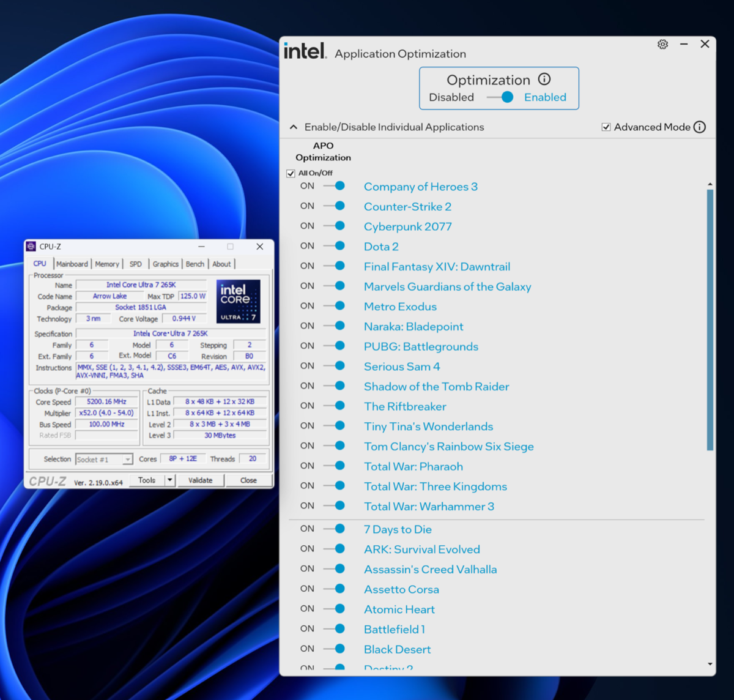Open the Bench tab in CPU-Z

[195, 264]
